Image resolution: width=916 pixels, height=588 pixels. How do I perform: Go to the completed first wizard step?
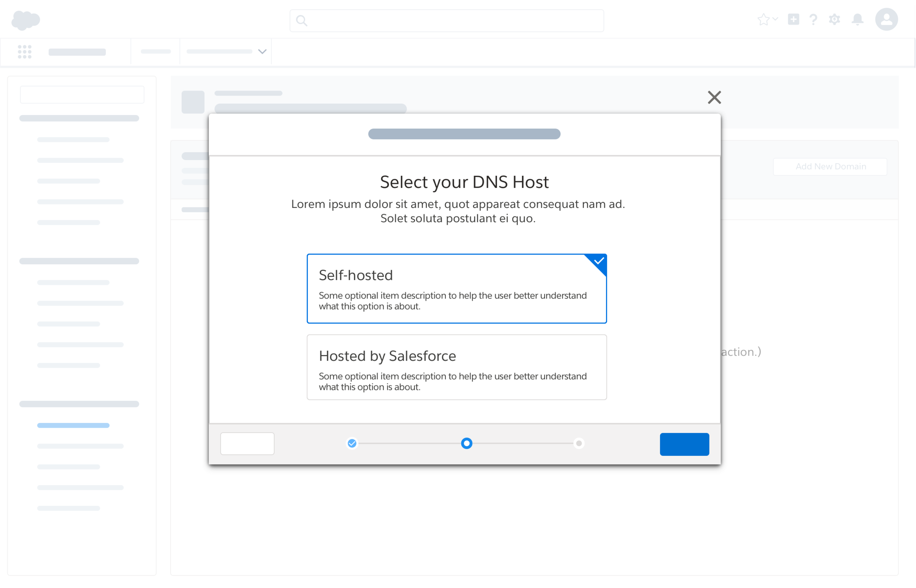tap(352, 443)
